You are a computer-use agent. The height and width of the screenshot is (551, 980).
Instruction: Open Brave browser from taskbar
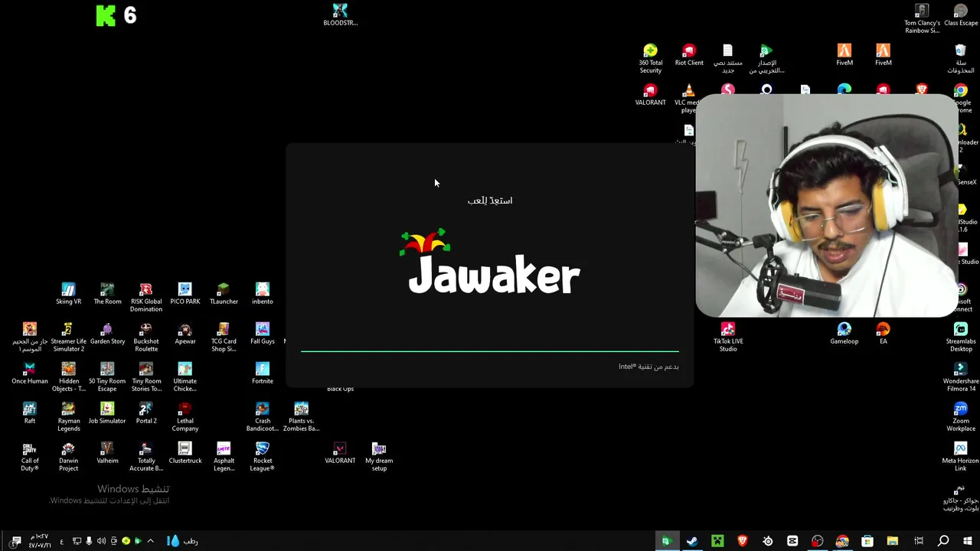tap(742, 541)
